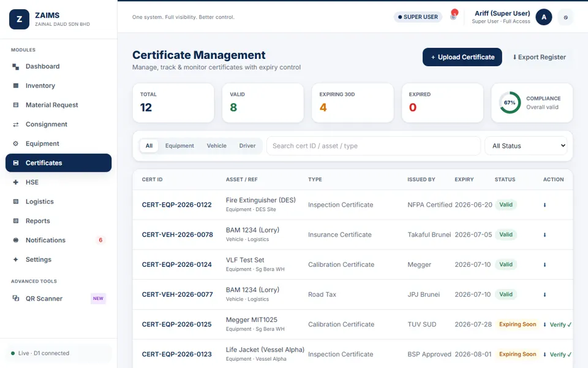Viewport: 588px width, 368px height.
Task: Click the Upload Certificate button
Action: [x=462, y=57]
